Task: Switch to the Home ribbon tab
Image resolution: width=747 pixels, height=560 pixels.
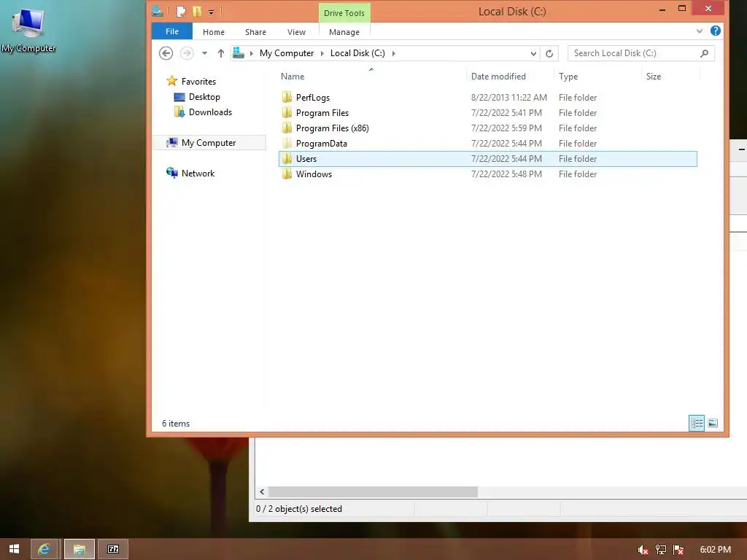Action: 214,32
